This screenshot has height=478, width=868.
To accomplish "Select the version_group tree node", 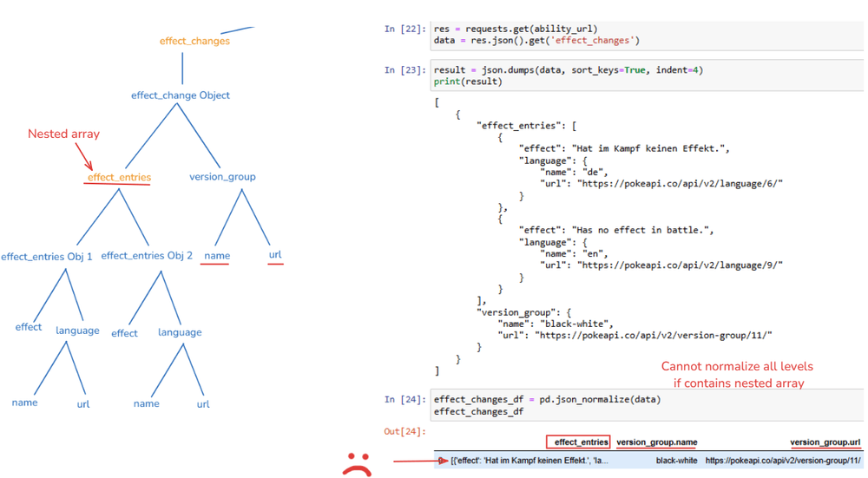I will click(222, 177).
